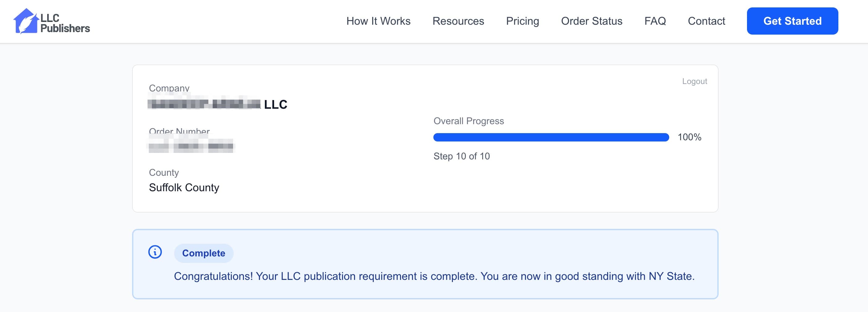868x312 pixels.
Task: Click the Overall Progress bar
Action: pyautogui.click(x=551, y=137)
